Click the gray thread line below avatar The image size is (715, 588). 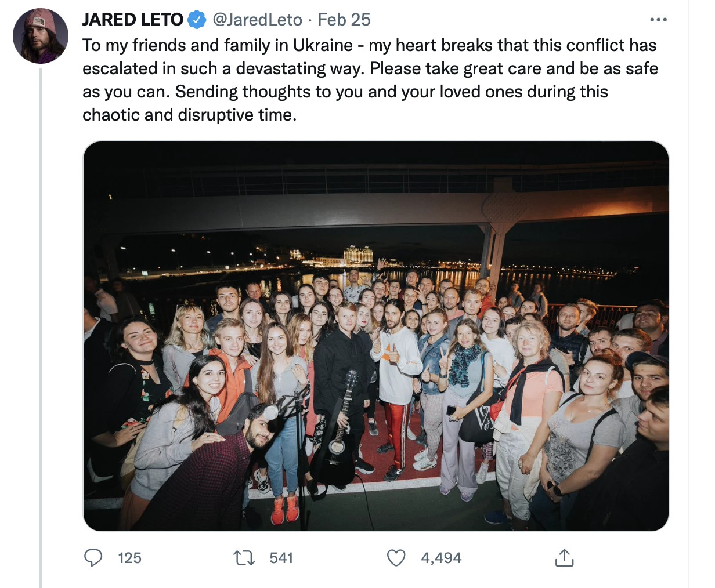pos(41,328)
